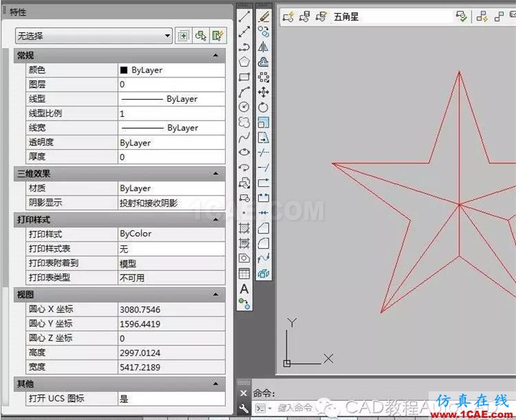Select the Revision Cloud tool

244,122
